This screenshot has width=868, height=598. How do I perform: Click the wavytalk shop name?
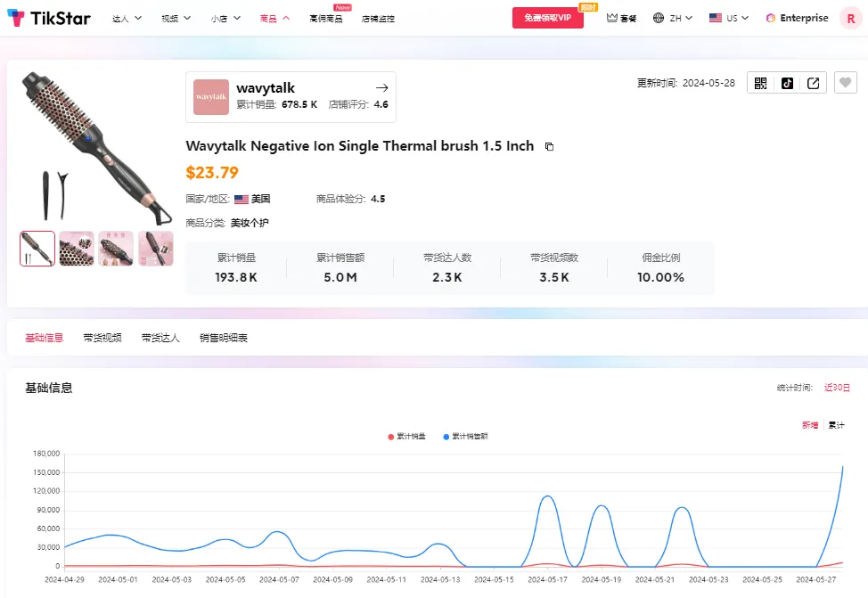coord(266,88)
